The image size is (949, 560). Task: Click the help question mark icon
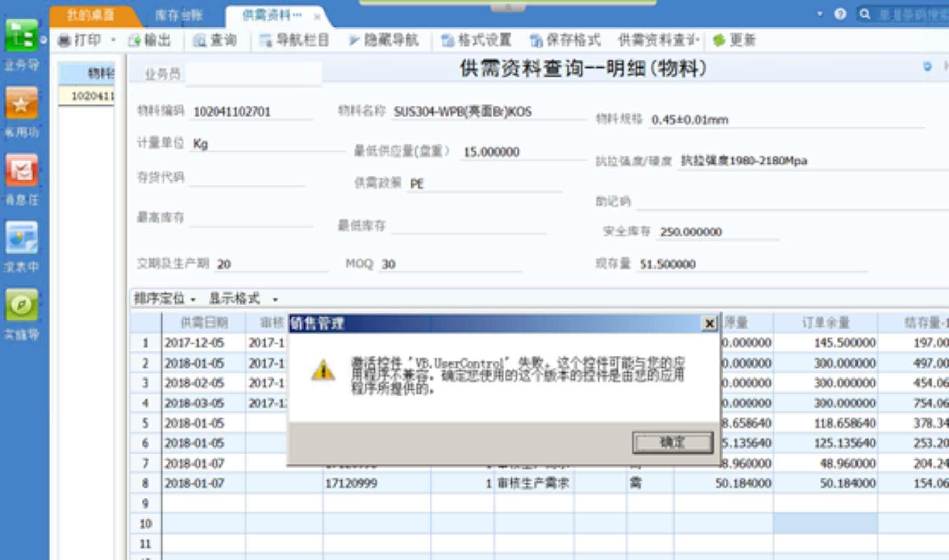pyautogui.click(x=840, y=14)
